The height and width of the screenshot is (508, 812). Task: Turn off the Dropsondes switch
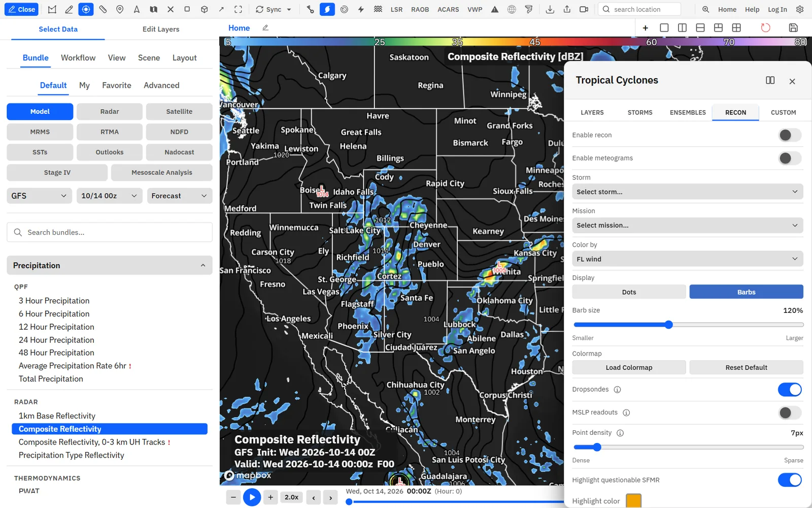(790, 390)
